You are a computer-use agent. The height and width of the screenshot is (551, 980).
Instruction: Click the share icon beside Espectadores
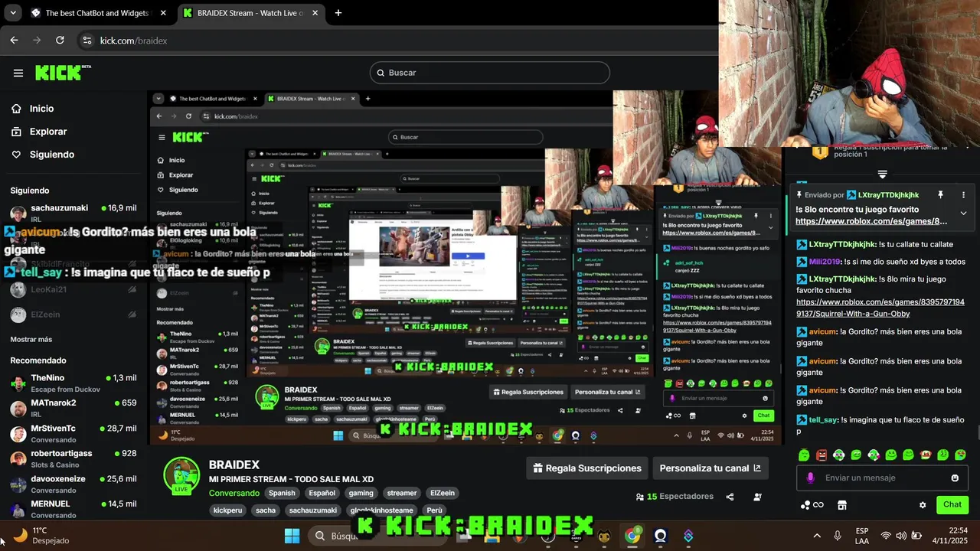click(730, 497)
